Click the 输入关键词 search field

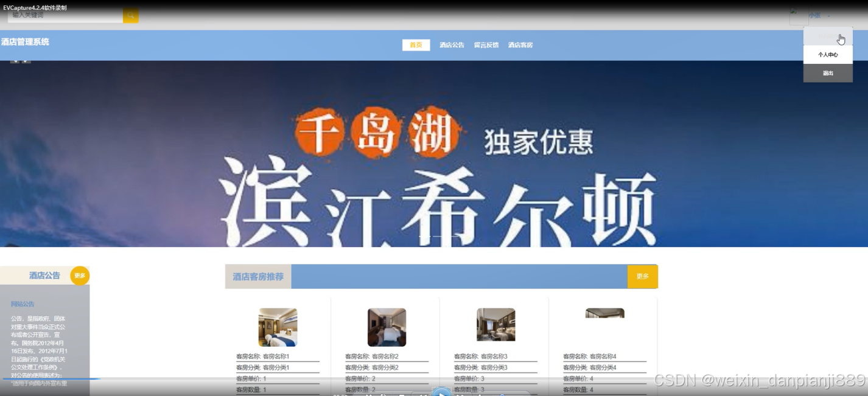(65, 15)
